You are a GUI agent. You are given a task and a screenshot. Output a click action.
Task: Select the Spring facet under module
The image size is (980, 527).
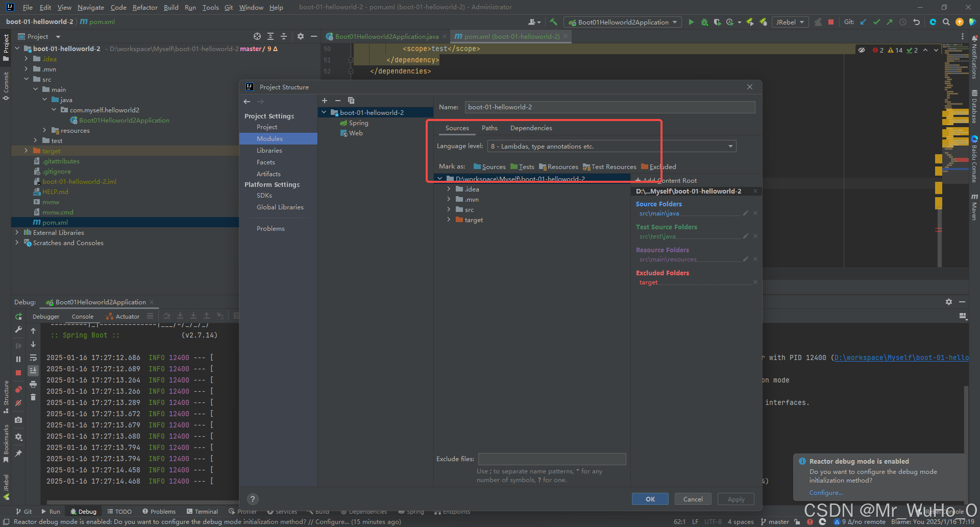point(354,123)
